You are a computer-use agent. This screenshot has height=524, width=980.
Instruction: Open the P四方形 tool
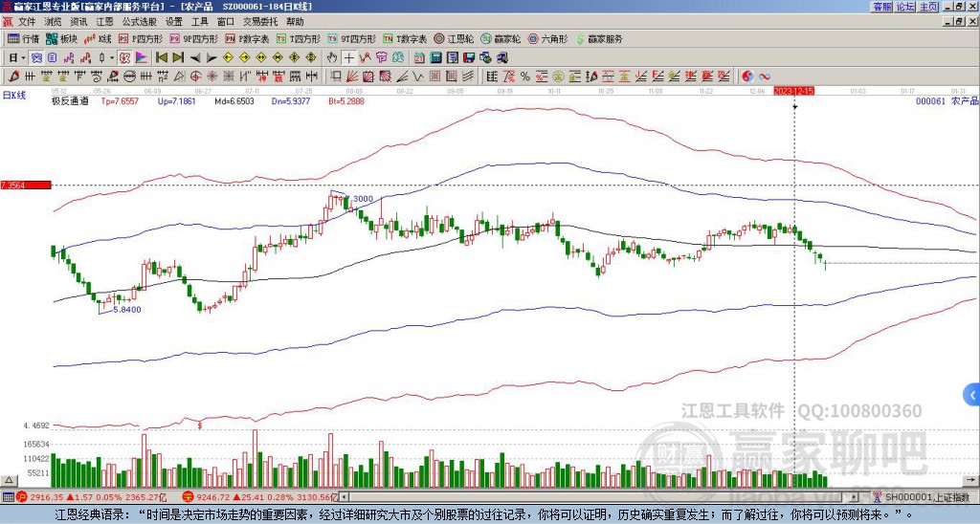(141, 38)
